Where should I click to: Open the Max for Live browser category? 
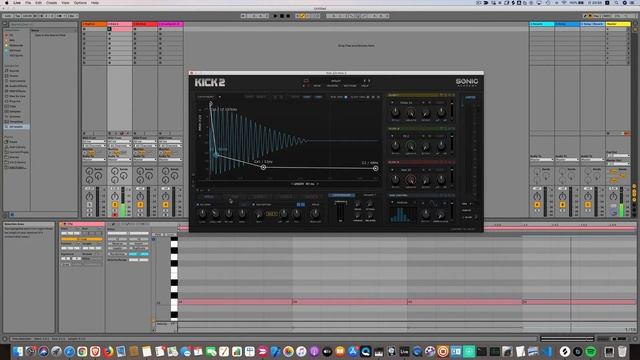point(16,96)
